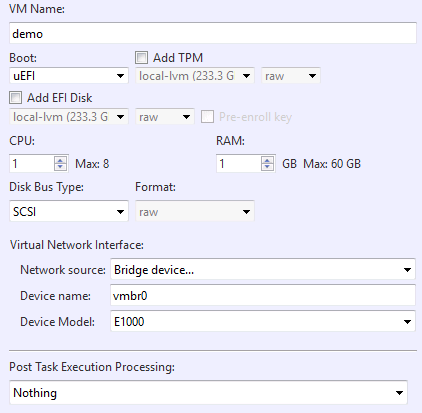Click the 'Device Model:' label
The image size is (422, 413).
(57, 322)
